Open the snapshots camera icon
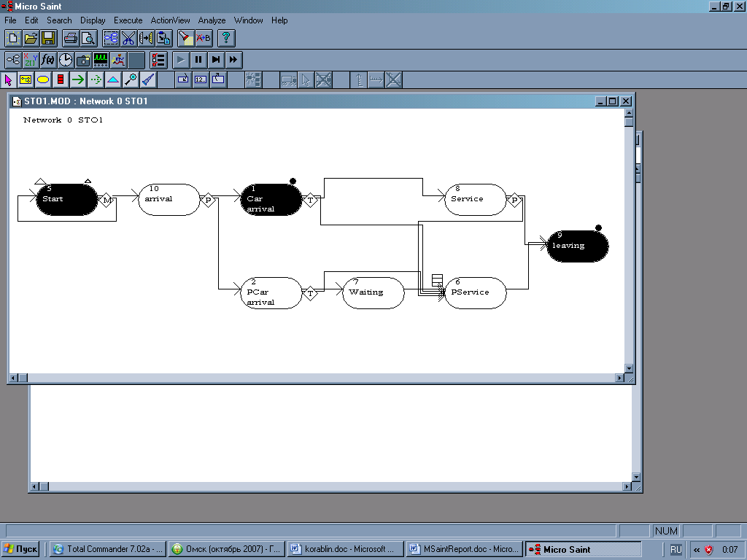The width and height of the screenshot is (747, 560). tap(83, 60)
